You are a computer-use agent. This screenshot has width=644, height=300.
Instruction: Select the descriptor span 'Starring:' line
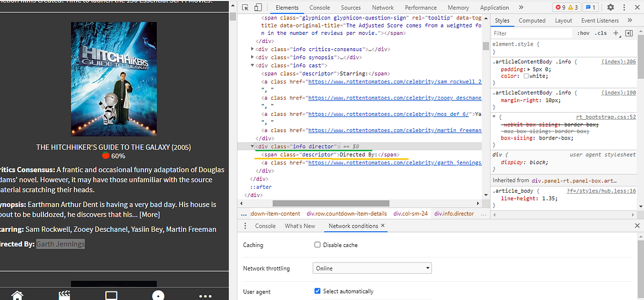[325, 74]
